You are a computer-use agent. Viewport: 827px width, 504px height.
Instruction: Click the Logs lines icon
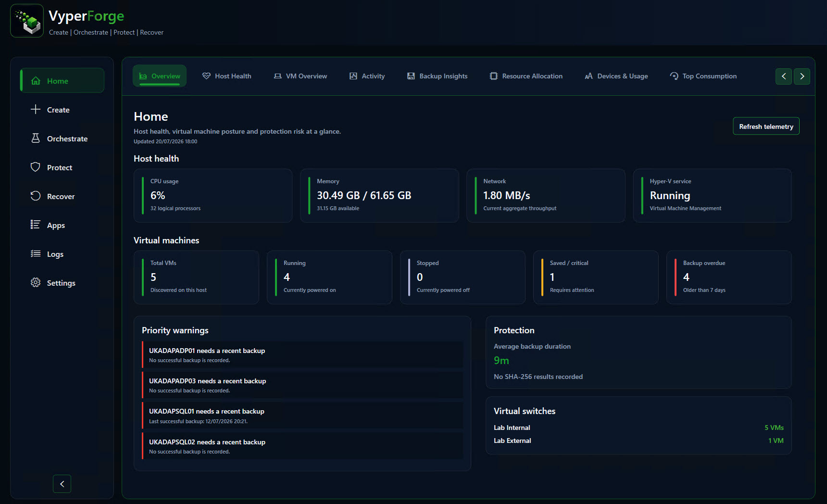click(36, 253)
